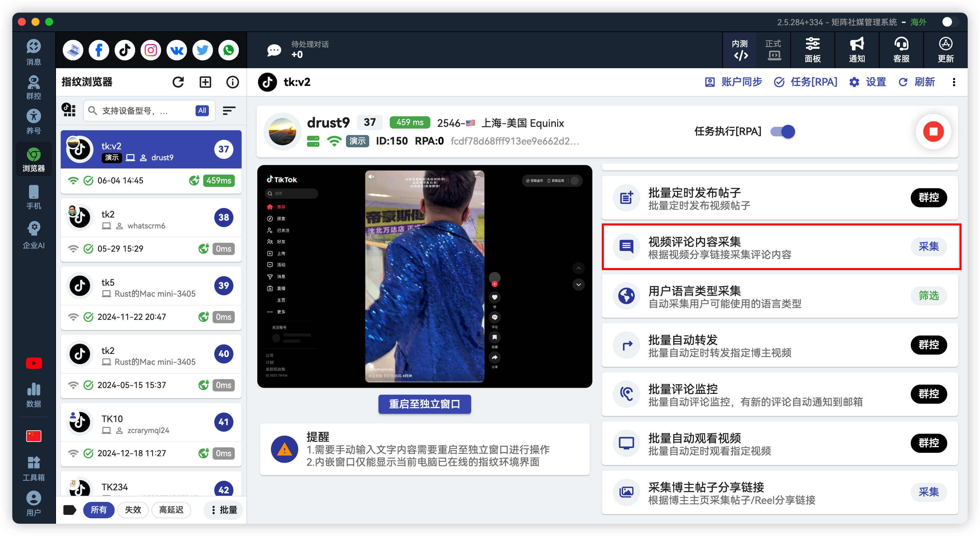The height and width of the screenshot is (536, 980).
Task: Select the 失效 filter tab
Action: (133, 510)
